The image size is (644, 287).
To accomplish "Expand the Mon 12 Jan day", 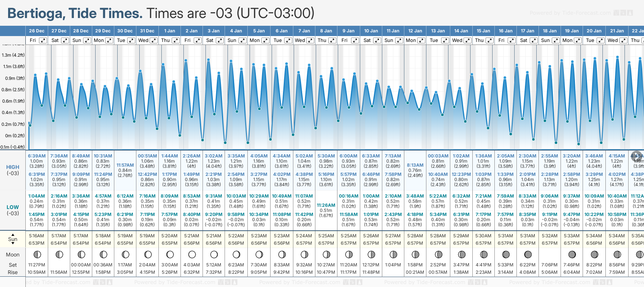I will pos(422,40).
